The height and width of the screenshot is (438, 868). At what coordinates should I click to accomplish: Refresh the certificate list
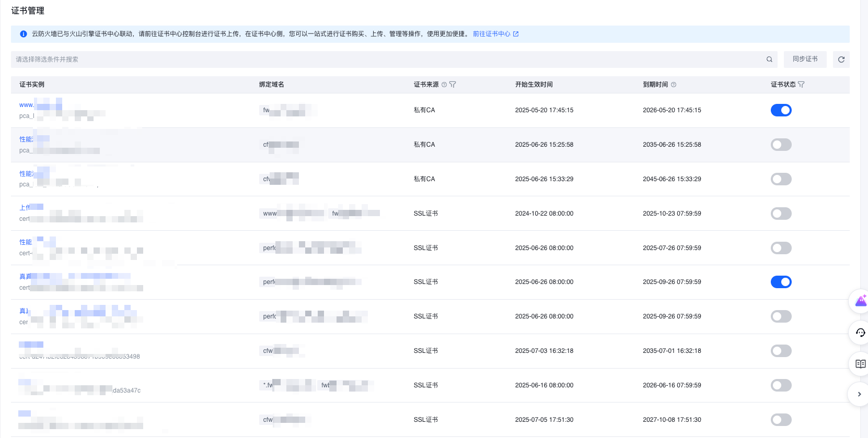point(841,60)
